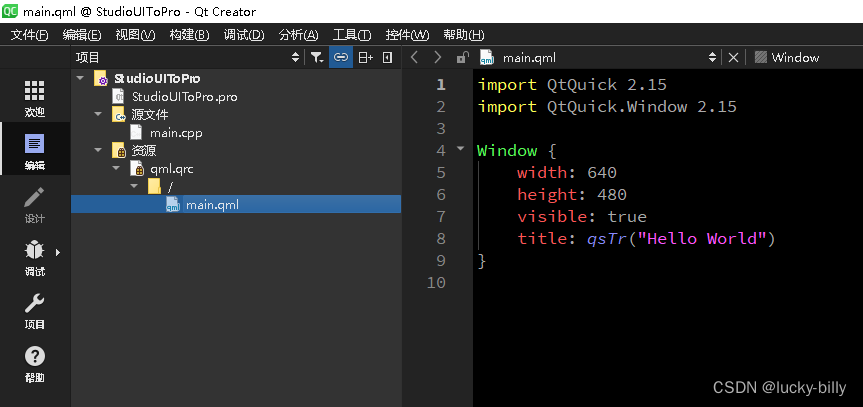The image size is (863, 407).
Task: Collapse the qml.qrc node
Action: point(117,169)
